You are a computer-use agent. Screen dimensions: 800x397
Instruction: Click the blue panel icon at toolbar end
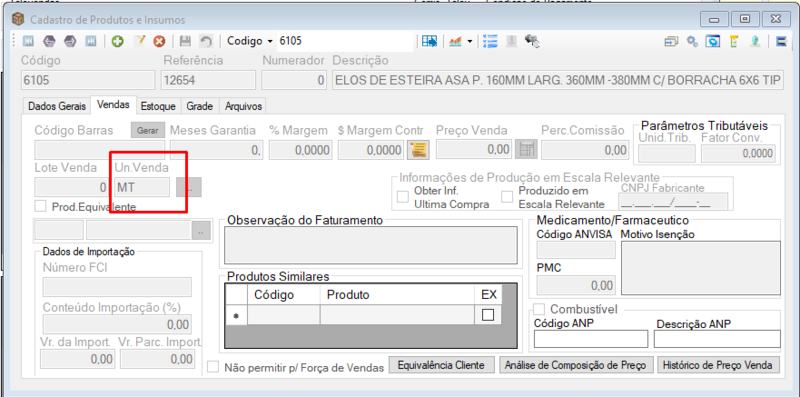click(x=781, y=41)
